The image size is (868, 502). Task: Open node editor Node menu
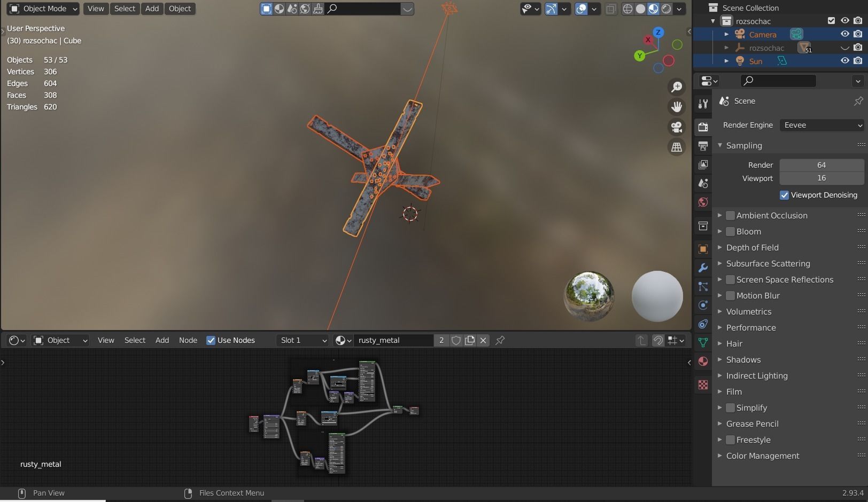point(188,340)
